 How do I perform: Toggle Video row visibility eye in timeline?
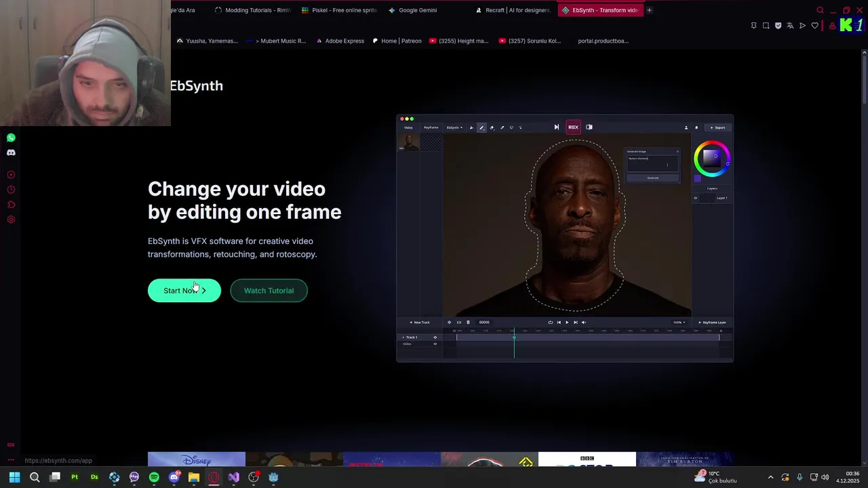[x=435, y=344]
